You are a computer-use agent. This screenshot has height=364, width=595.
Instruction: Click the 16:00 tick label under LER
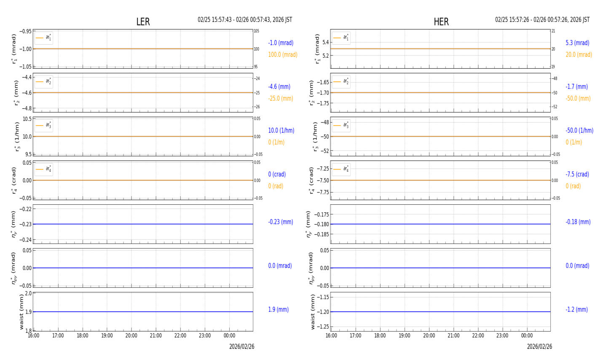(34, 336)
